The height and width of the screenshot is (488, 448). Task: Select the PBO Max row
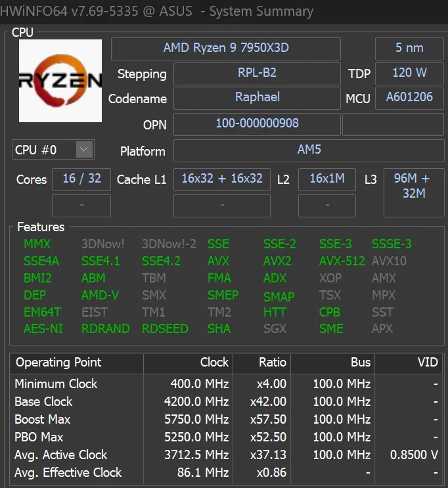click(227, 437)
